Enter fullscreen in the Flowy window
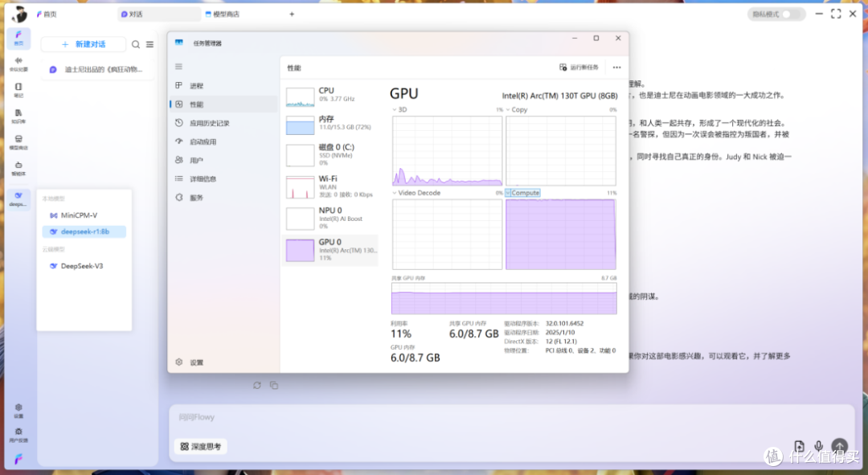 [836, 14]
